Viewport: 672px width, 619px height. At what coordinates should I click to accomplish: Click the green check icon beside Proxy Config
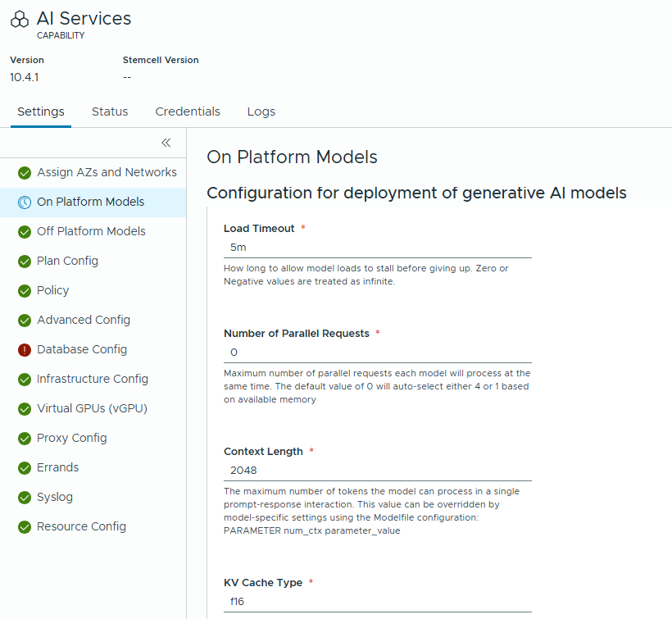click(25, 439)
